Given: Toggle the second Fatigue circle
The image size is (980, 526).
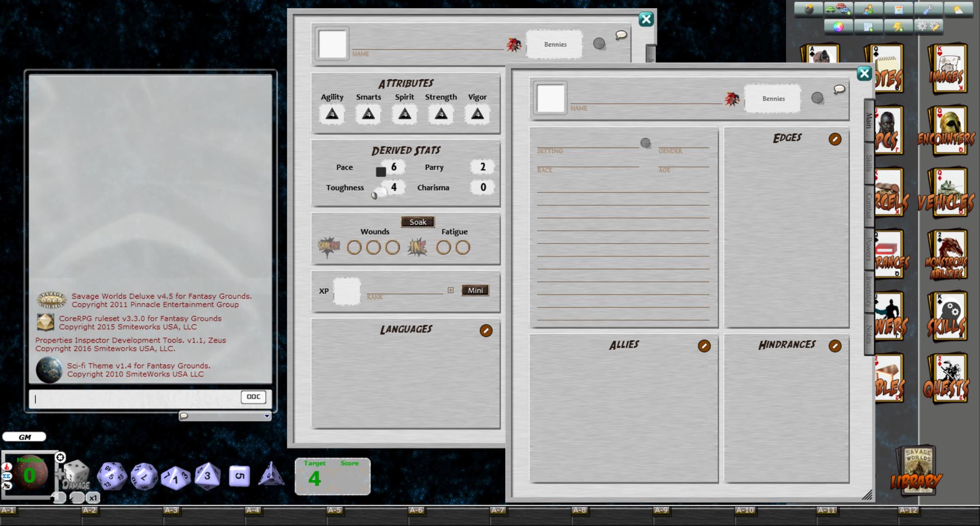Looking at the screenshot, I should click(463, 247).
